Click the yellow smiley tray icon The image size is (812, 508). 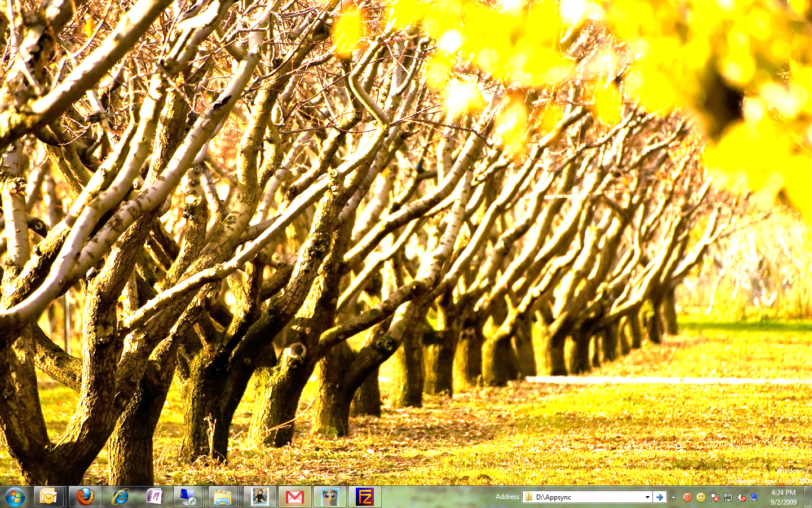(701, 497)
